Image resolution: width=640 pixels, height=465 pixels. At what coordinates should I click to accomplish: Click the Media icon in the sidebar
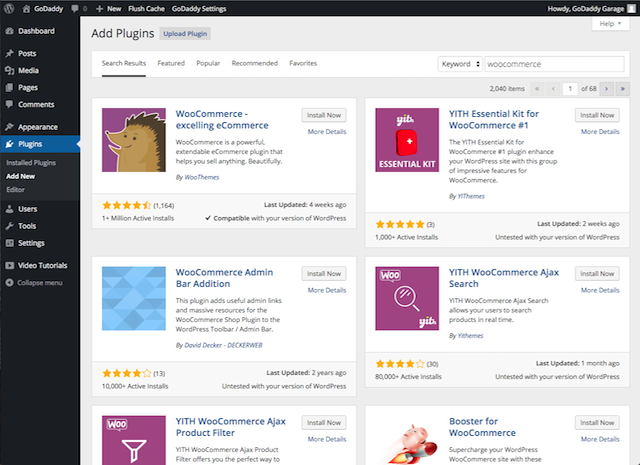click(x=9, y=70)
